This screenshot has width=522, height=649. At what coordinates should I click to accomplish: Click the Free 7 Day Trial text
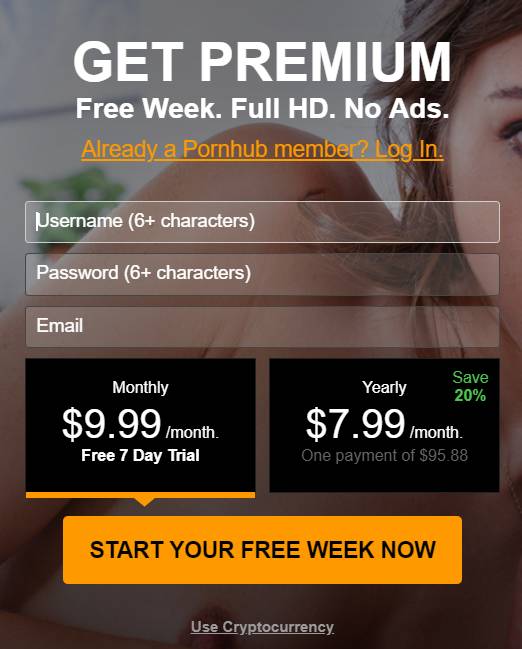(x=140, y=455)
